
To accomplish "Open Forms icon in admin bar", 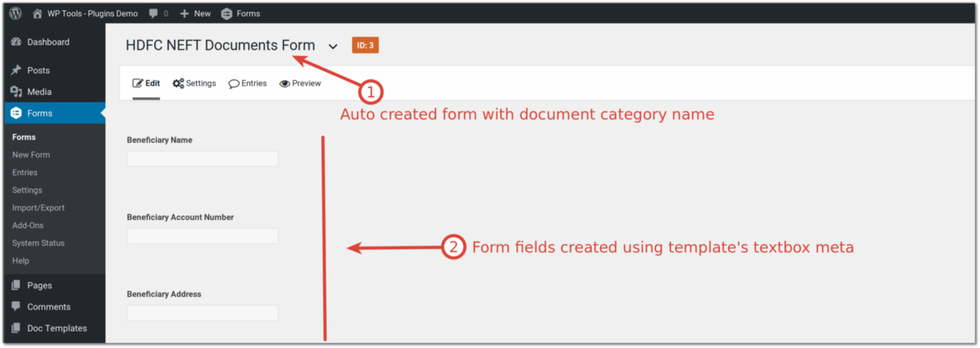I will (x=226, y=14).
